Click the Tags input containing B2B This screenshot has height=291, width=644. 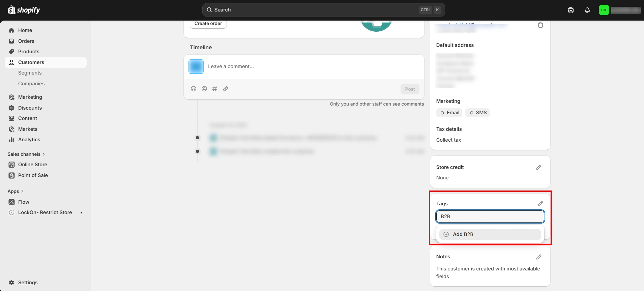[490, 216]
